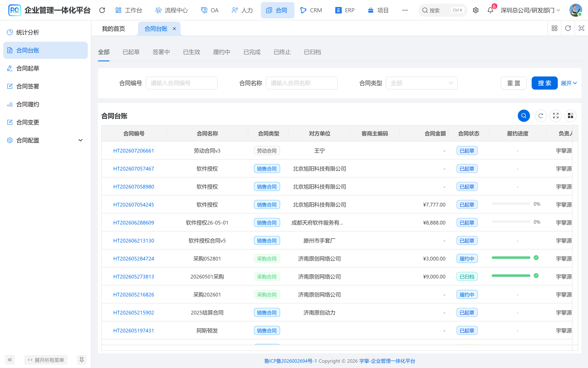Collapse the sidebar with the double-arrow icon
The height and width of the screenshot is (368, 588).
coord(10,360)
